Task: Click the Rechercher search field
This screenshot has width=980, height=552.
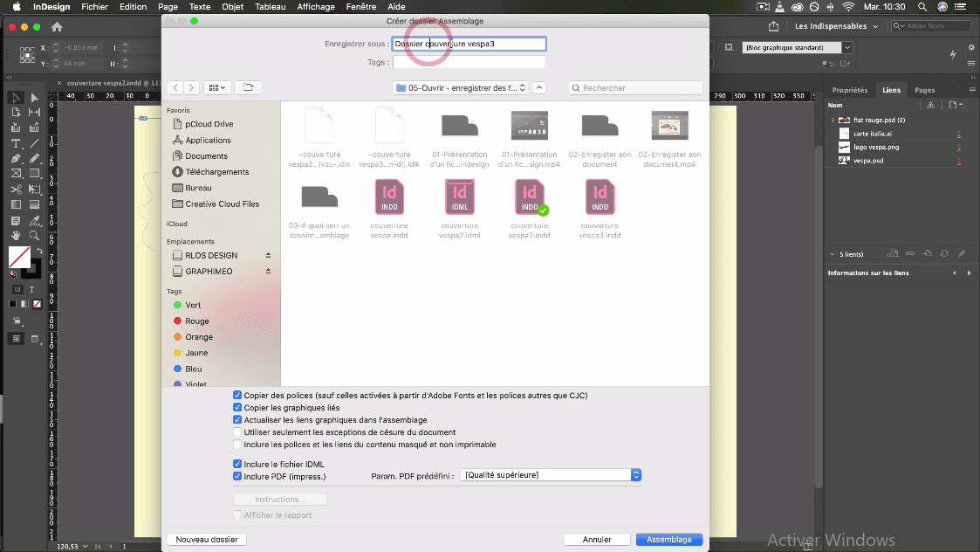Action: (637, 88)
